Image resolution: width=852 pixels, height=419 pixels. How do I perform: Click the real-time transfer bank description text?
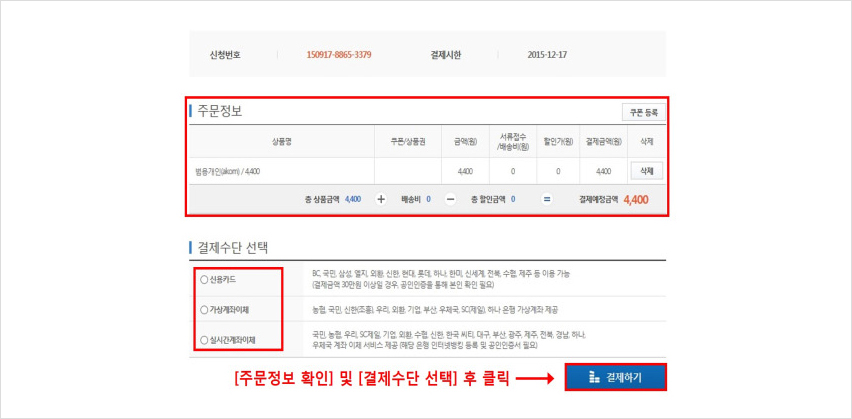tap(449, 340)
